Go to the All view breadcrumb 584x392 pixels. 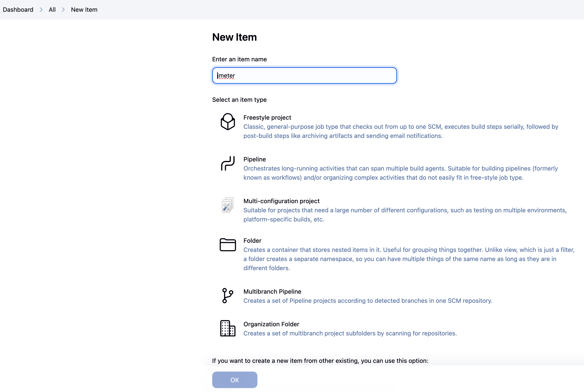(52, 10)
